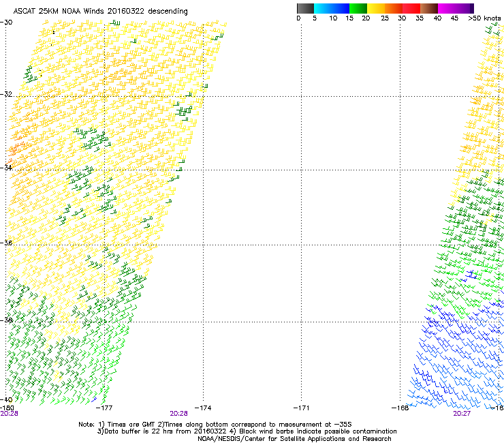504x443 pixels.
Task: Click the '5' label under the color scale
Action: 315,18
